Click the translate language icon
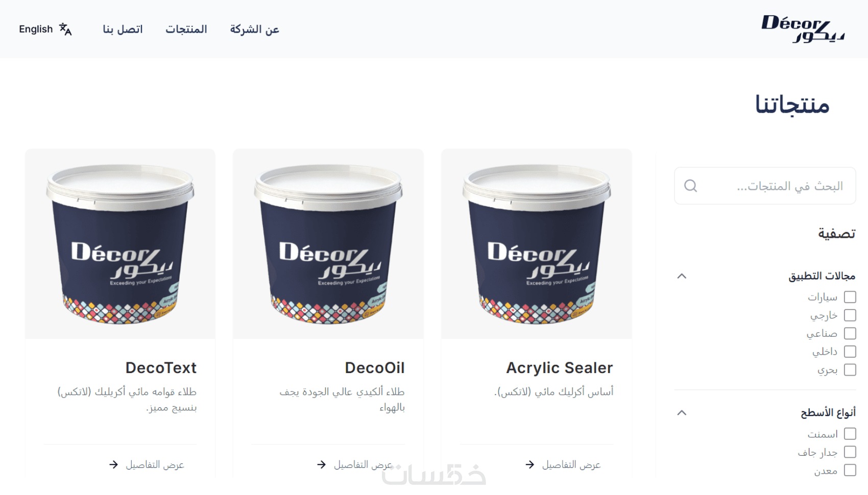 pos(65,29)
